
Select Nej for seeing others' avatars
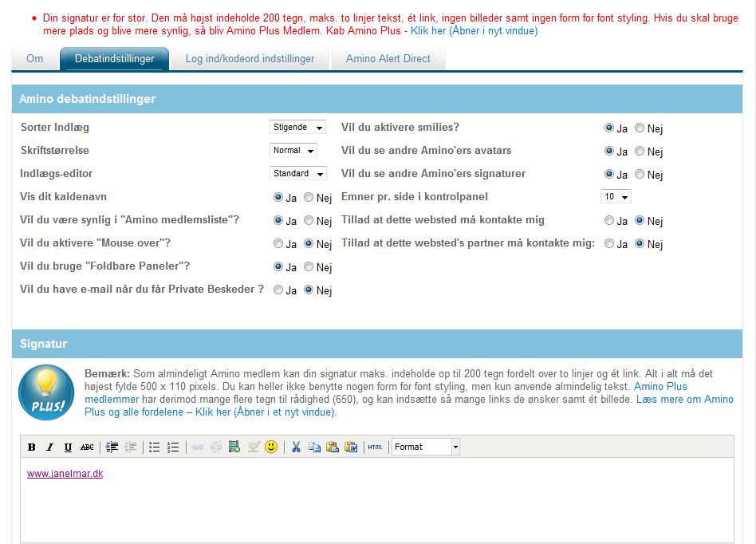[640, 151]
